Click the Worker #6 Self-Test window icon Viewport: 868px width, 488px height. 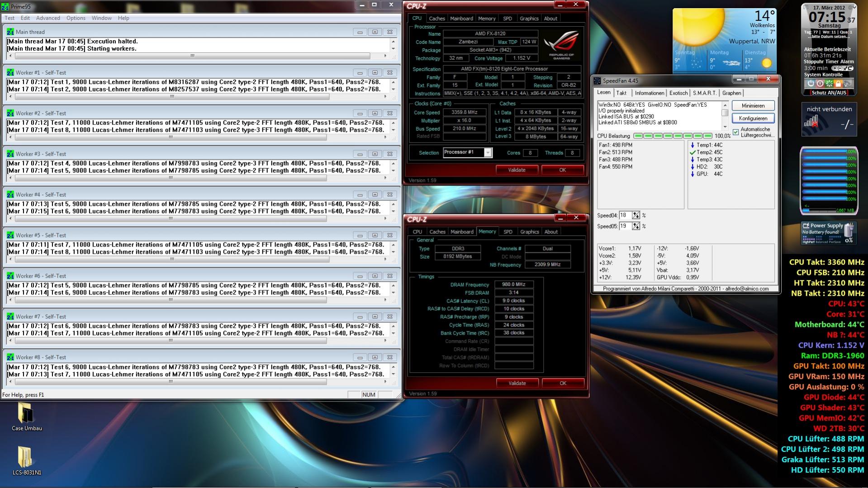point(10,276)
